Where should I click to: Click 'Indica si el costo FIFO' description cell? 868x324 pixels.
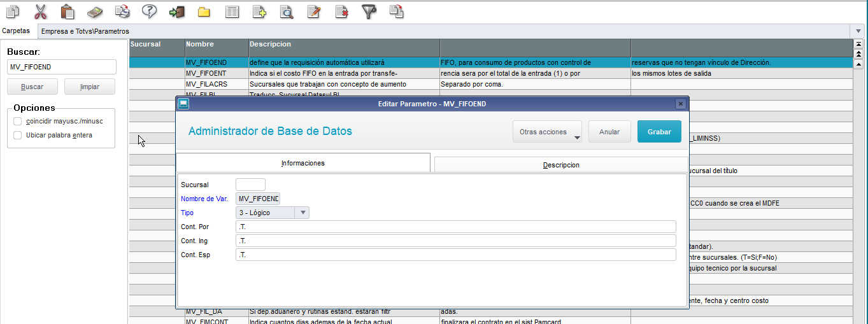tap(344, 73)
